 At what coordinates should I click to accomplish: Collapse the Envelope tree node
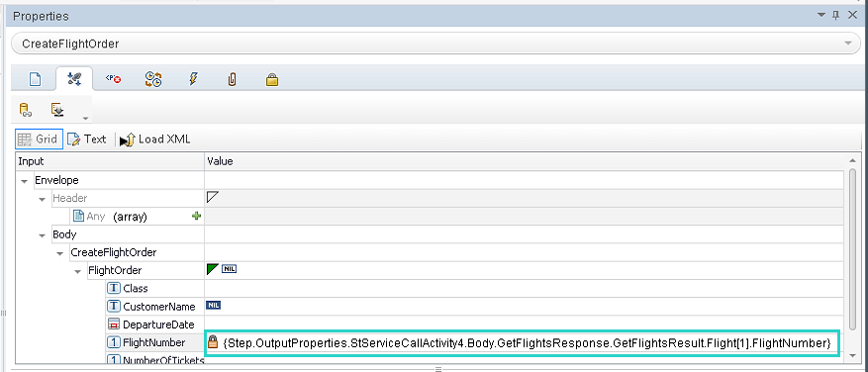pos(24,181)
